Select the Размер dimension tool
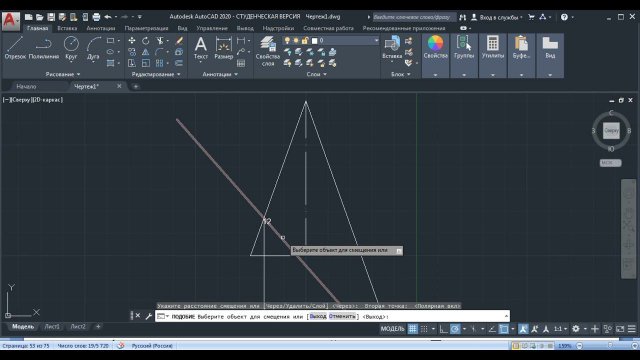 [224, 48]
